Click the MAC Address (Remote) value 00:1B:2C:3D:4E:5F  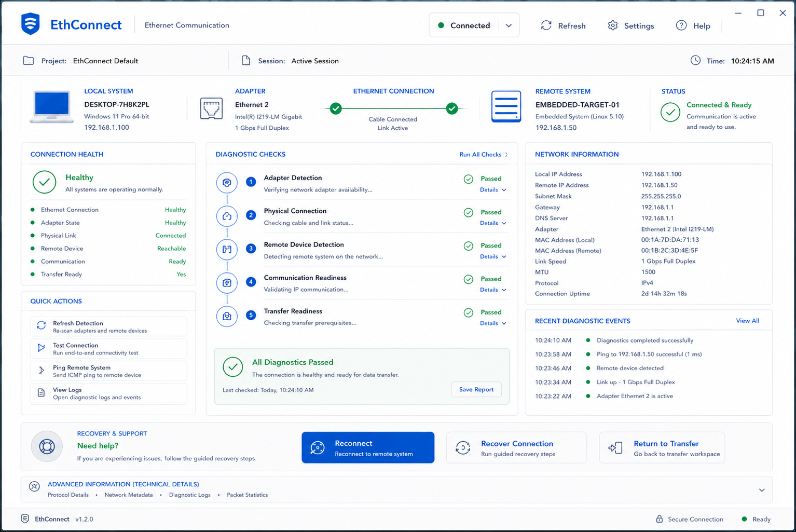point(669,251)
